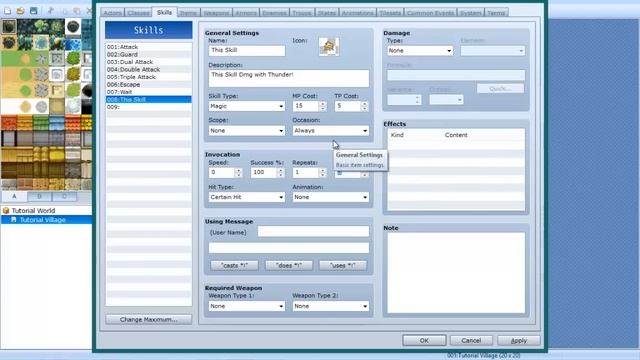Switch to the Enemies tab
The height and width of the screenshot is (360, 640).
click(x=274, y=13)
